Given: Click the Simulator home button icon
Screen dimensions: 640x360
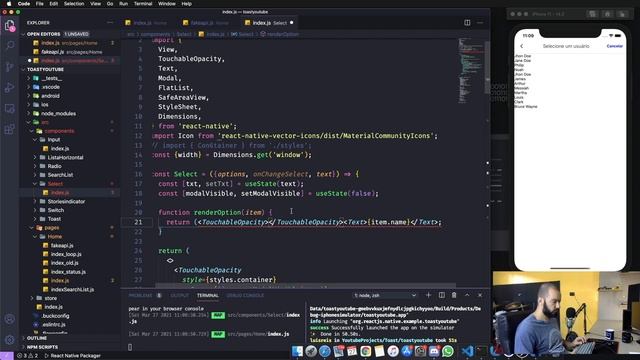Looking at the screenshot, I should [x=607, y=14].
